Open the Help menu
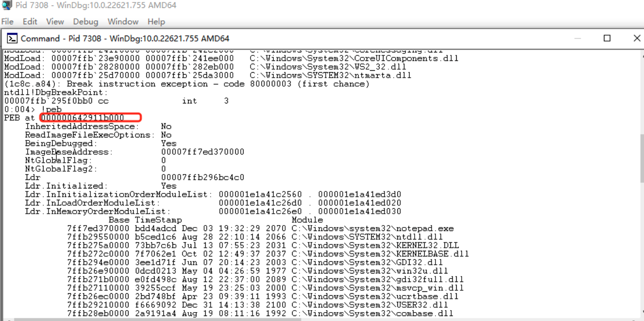The image size is (644, 321). coord(156,22)
